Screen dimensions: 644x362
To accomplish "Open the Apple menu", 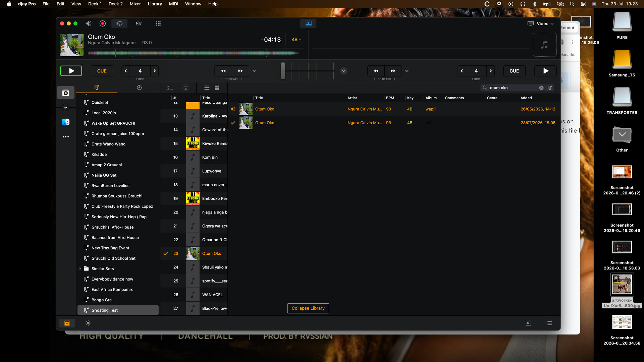I will pos(9,4).
